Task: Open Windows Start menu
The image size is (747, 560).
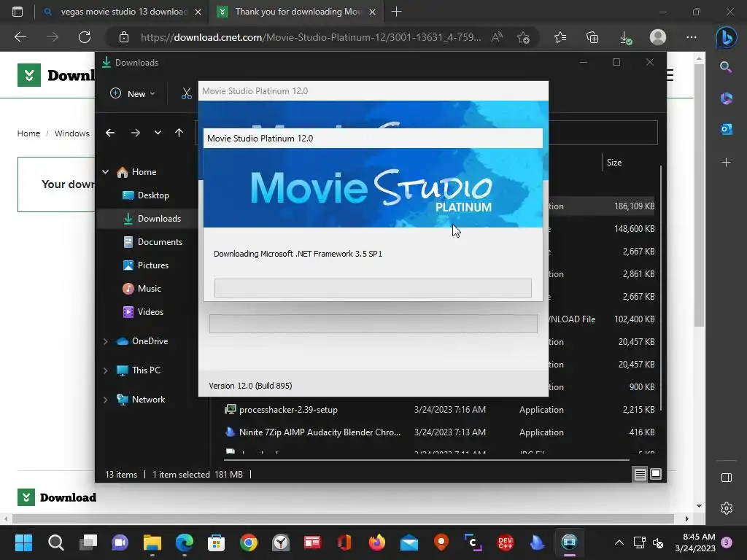Action: (x=23, y=542)
